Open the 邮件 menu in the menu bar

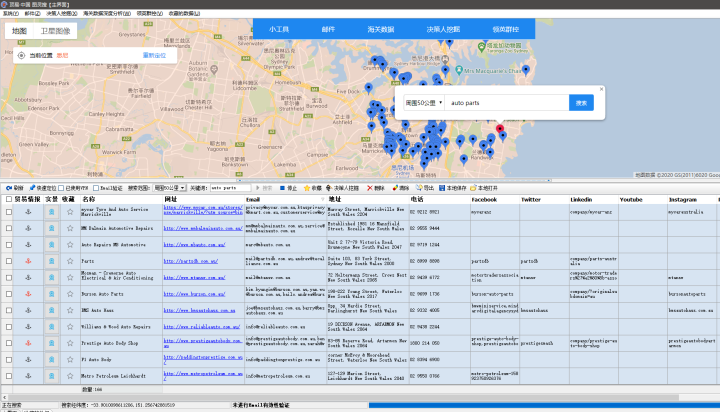click(32, 13)
